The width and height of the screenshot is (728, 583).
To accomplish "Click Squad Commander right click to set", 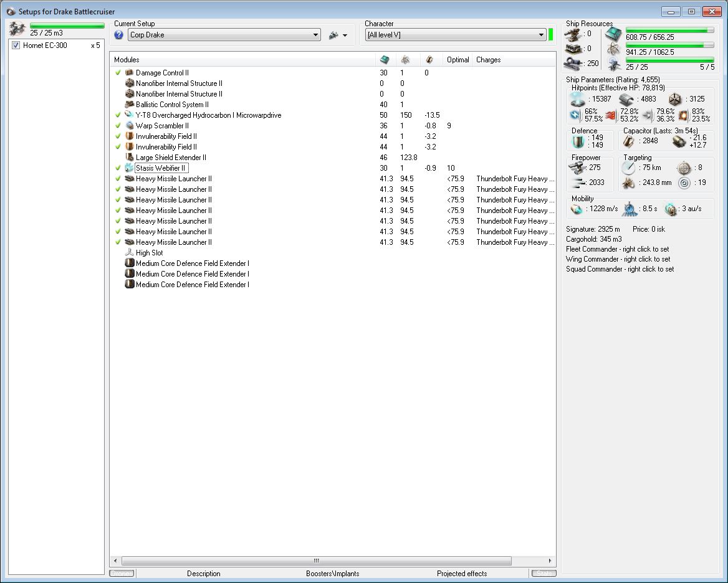I will click(620, 269).
